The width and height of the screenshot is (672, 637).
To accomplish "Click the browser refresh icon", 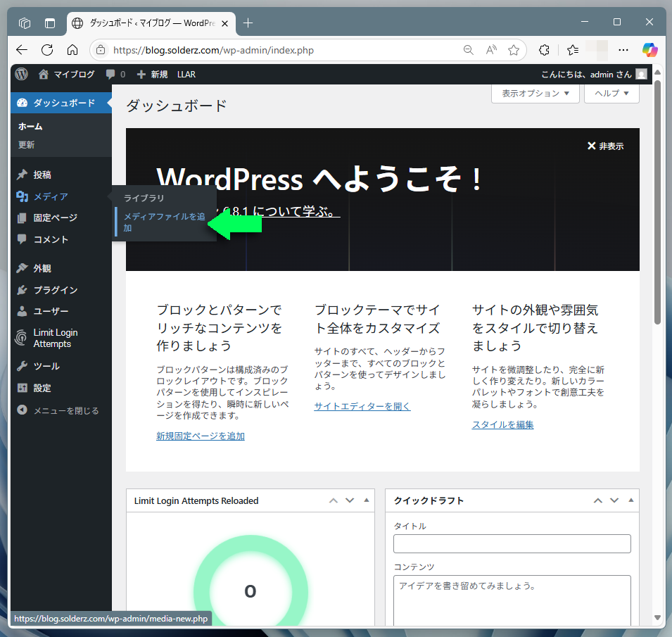I will point(47,50).
